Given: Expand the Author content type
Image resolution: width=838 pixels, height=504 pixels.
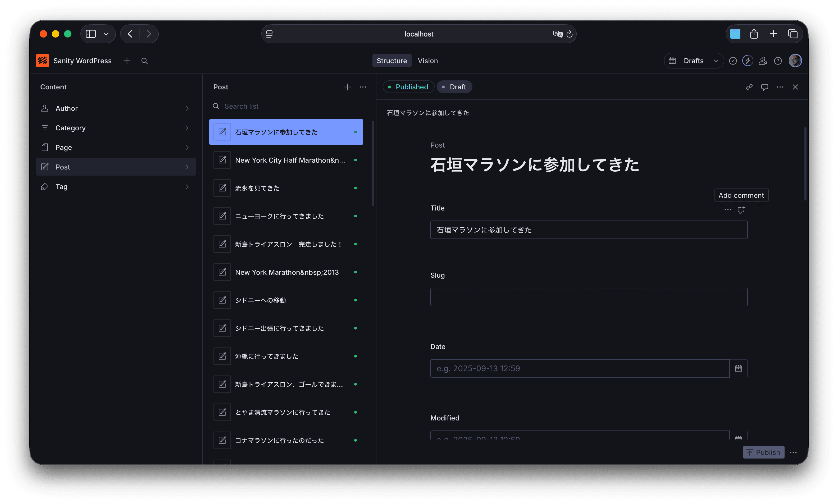Looking at the screenshot, I should point(116,108).
